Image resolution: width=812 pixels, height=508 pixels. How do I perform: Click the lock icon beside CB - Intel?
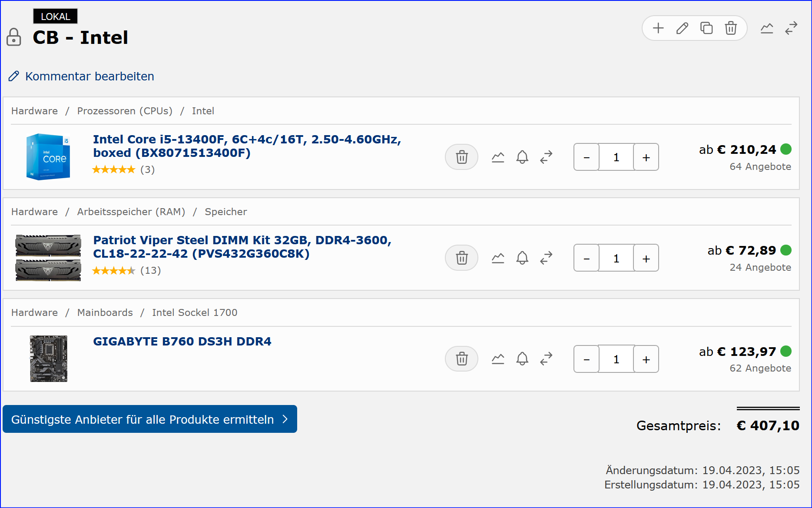(14, 37)
